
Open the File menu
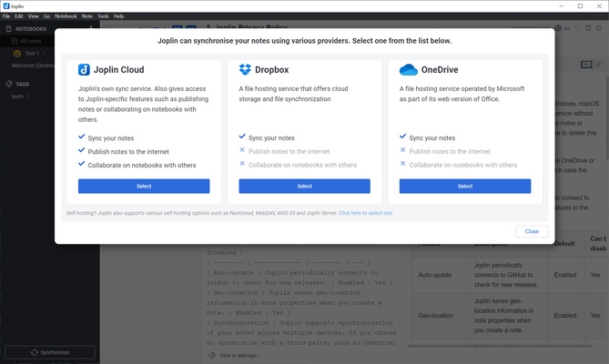point(6,16)
